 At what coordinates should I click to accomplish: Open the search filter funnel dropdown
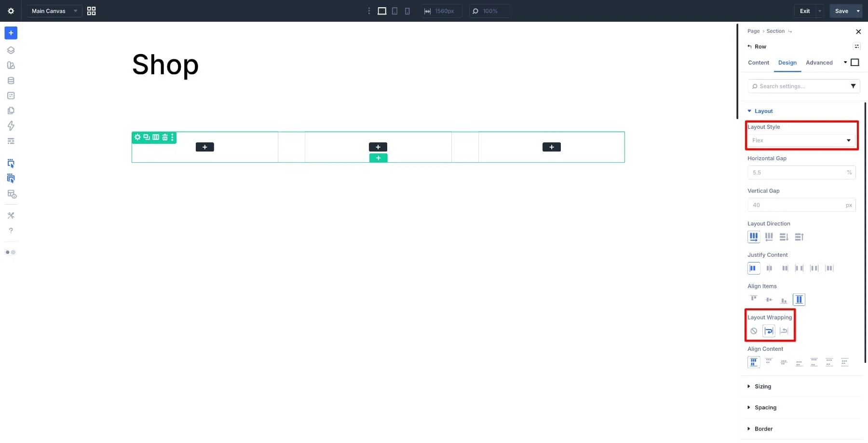coord(853,86)
